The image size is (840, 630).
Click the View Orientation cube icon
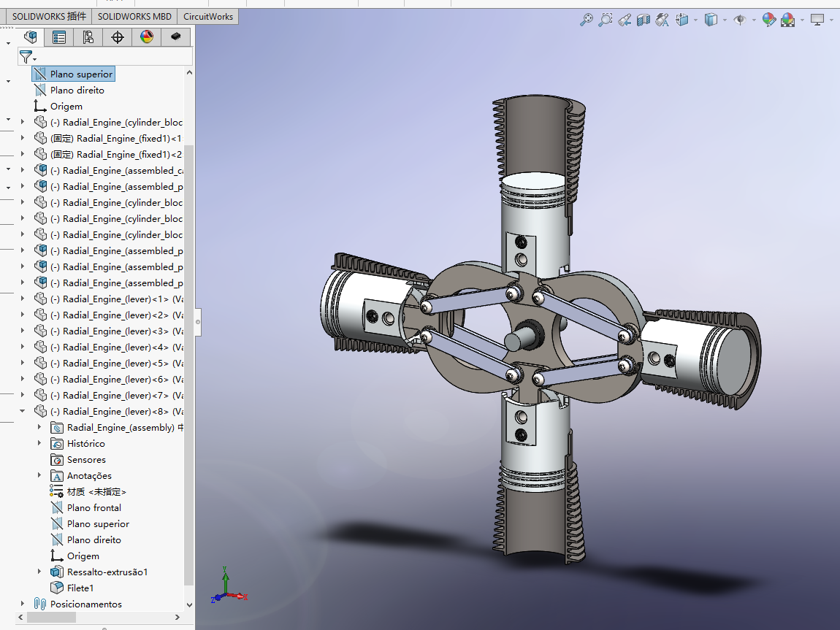coord(682,20)
